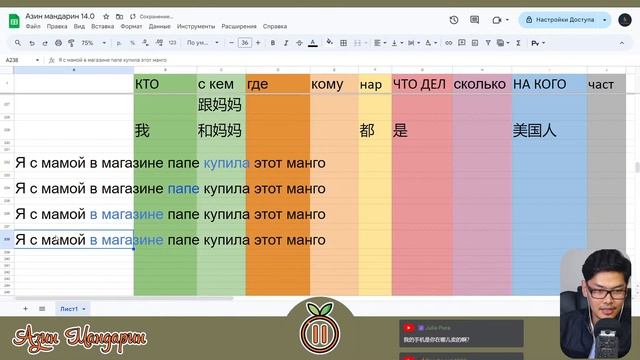Undo the last action
Image resolution: width=640 pixels, height=360 pixels.
[x=32, y=43]
